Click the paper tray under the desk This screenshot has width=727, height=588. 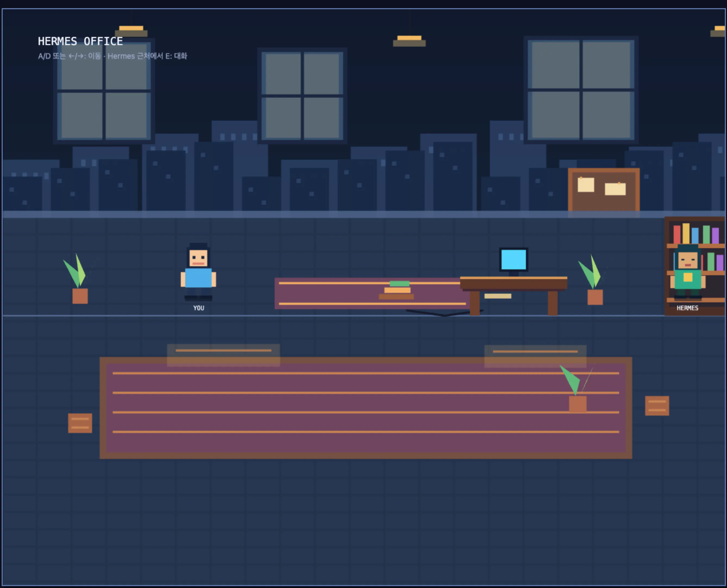coord(497,296)
